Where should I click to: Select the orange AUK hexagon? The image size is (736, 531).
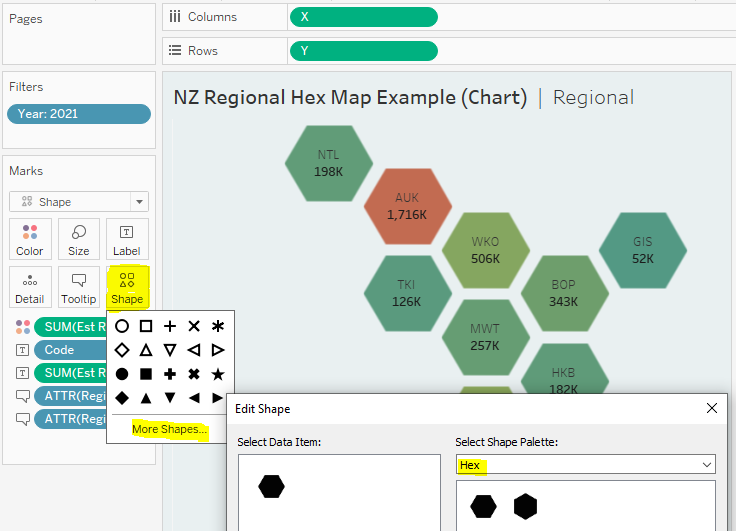click(407, 207)
